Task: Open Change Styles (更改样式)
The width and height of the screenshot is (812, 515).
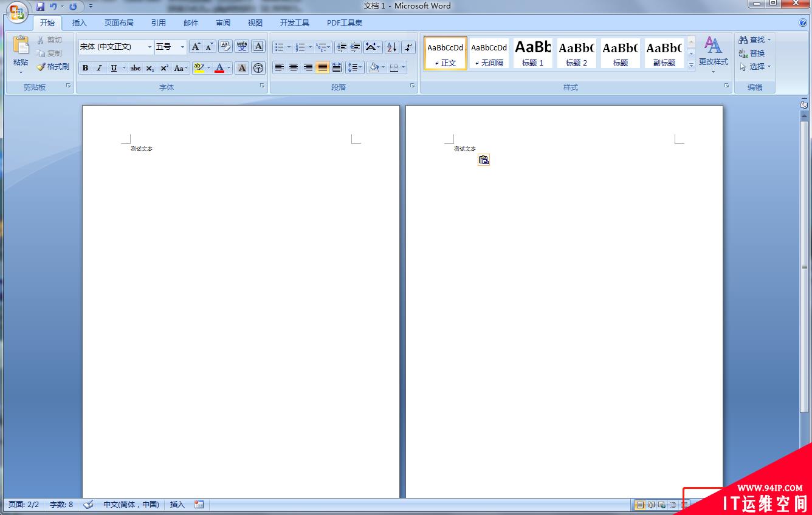Action: tap(713, 53)
